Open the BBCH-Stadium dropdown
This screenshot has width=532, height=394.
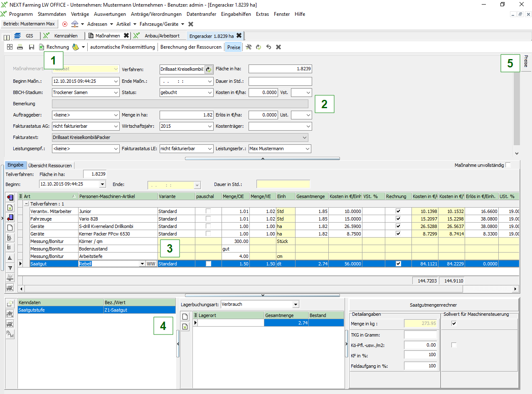coord(116,92)
